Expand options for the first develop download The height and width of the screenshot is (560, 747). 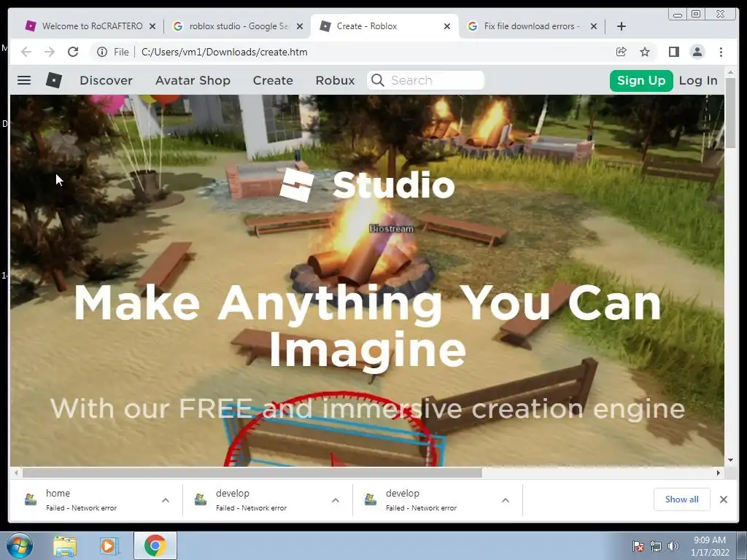click(336, 500)
